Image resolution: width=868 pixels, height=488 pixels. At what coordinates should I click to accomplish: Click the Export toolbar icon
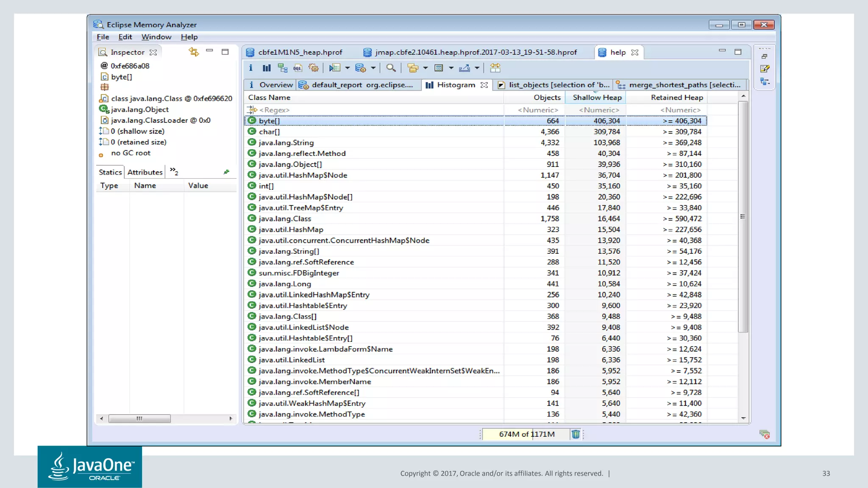[x=465, y=68]
